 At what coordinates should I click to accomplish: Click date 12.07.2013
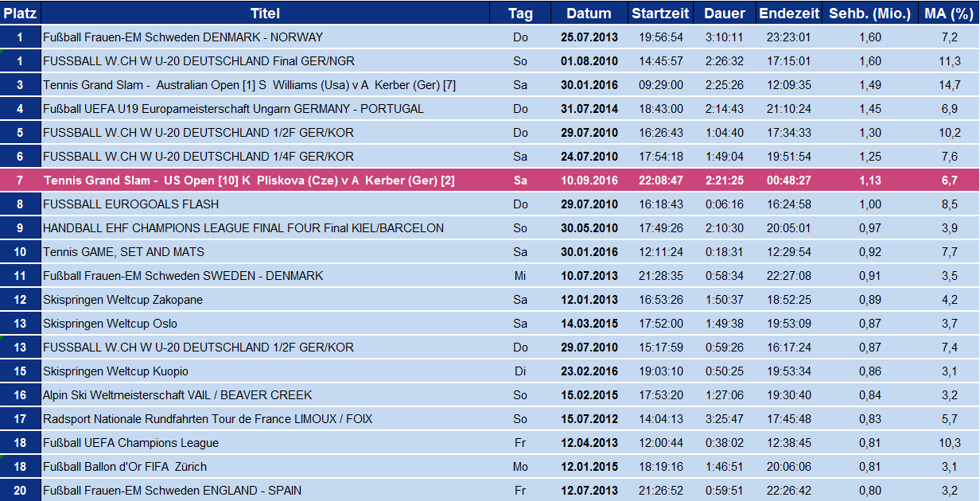589,491
